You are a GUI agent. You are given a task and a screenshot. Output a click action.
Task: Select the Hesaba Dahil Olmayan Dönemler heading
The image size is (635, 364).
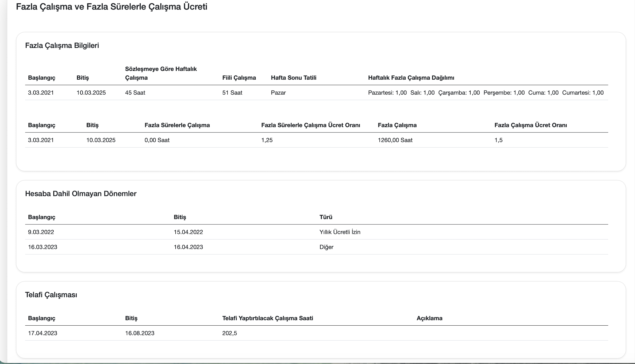pos(81,194)
